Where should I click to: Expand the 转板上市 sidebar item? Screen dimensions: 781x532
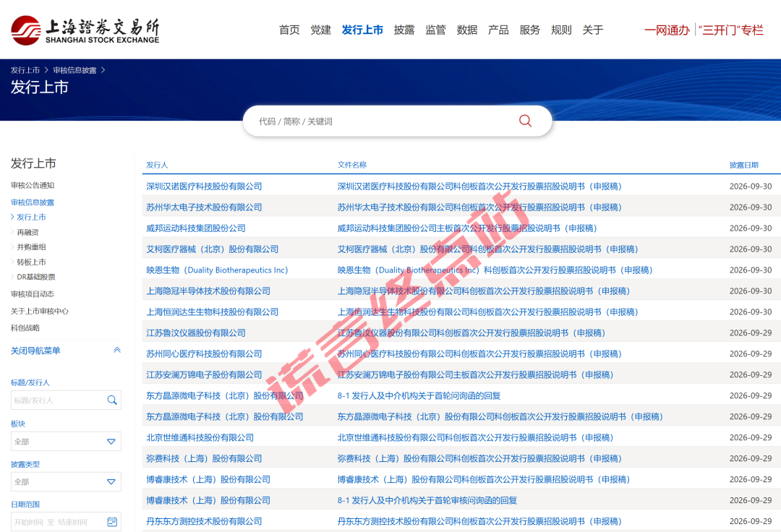click(31, 262)
